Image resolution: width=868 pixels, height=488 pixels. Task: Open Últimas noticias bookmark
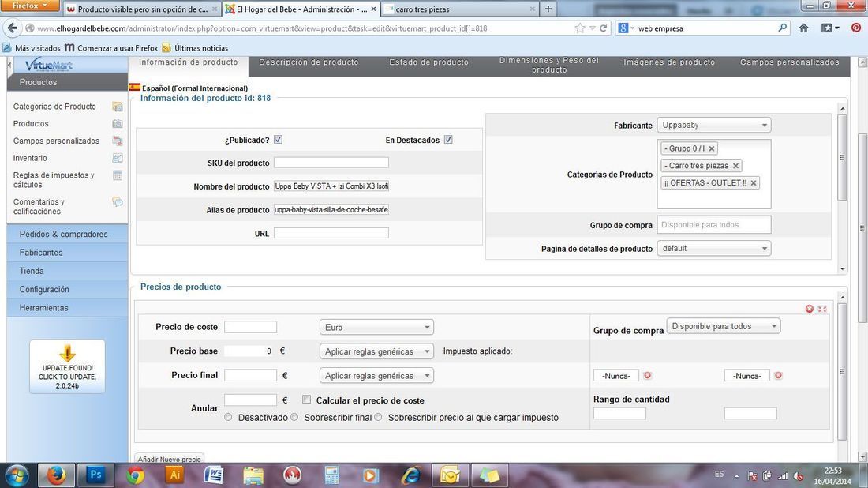[x=195, y=48]
